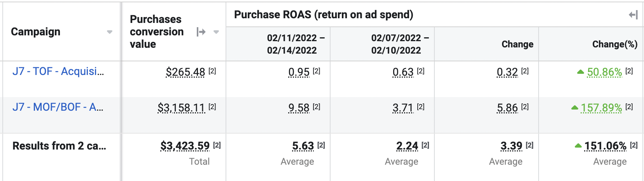
Task: Click the 157.89% increase value
Action: pos(601,108)
